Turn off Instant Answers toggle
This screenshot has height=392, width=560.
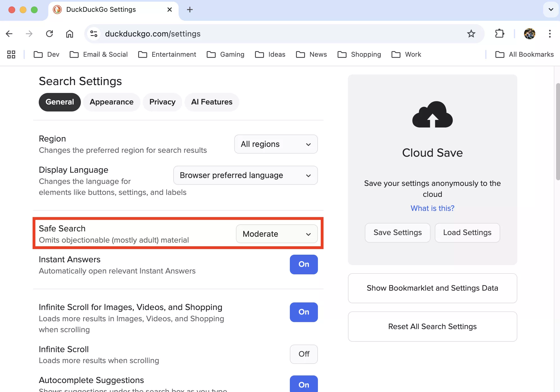pyautogui.click(x=304, y=264)
